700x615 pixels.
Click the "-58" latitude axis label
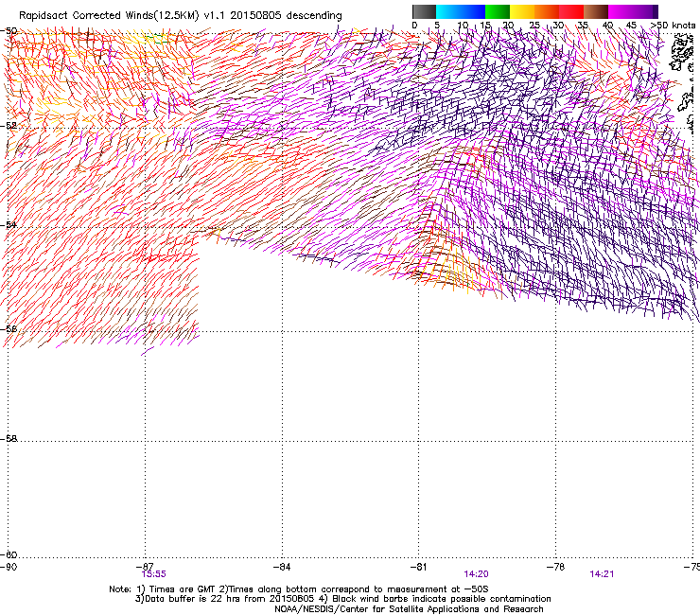point(9,439)
